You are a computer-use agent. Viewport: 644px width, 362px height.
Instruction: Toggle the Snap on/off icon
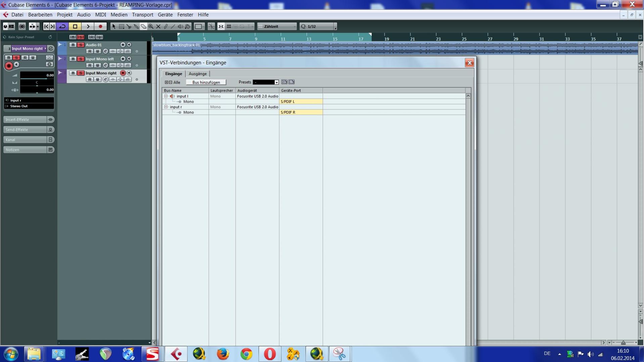(221, 27)
